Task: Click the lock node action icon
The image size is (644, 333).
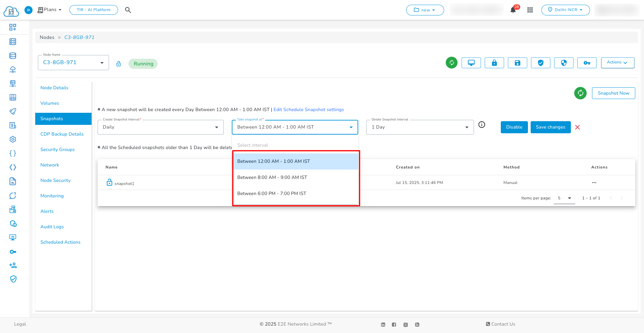Action: (494, 62)
